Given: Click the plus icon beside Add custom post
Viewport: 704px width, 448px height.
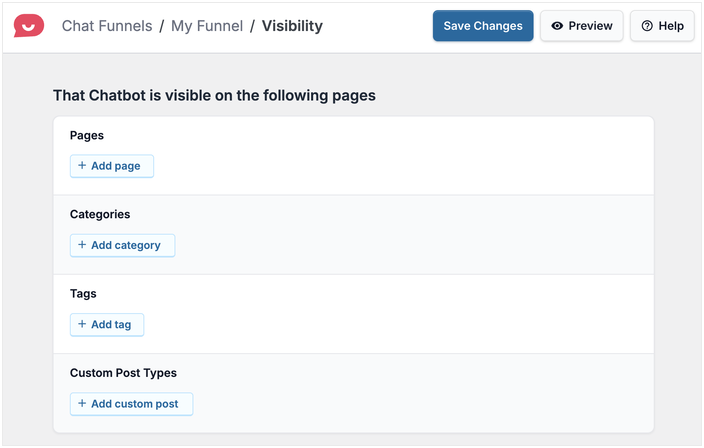Looking at the screenshot, I should [82, 403].
